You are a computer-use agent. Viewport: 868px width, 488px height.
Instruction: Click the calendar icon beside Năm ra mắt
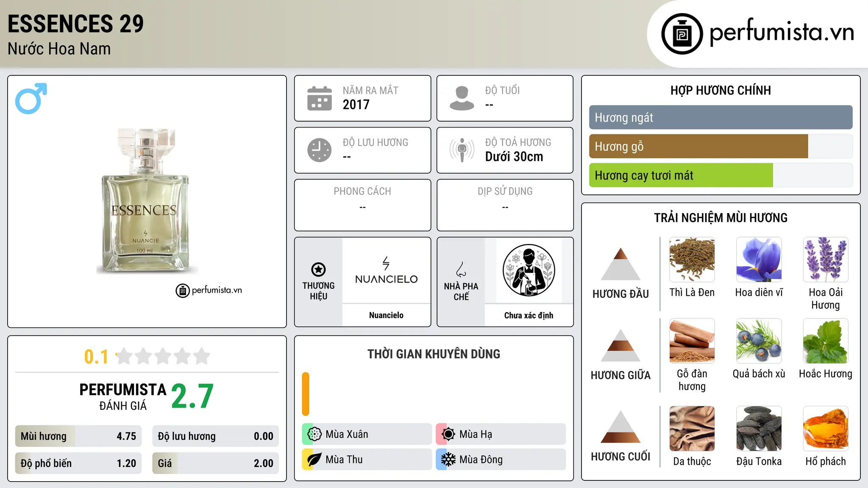tap(320, 98)
